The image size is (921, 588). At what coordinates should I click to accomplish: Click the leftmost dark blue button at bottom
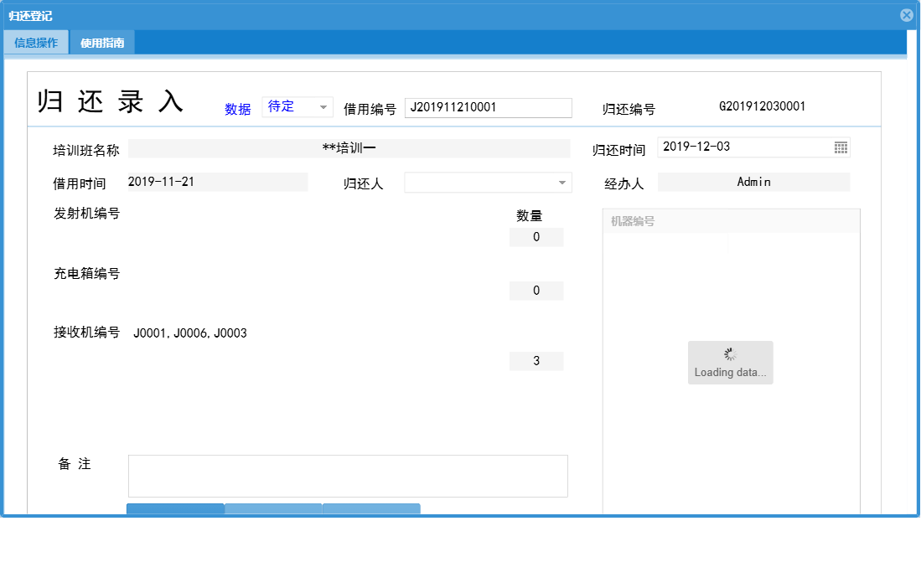pyautogui.click(x=174, y=509)
